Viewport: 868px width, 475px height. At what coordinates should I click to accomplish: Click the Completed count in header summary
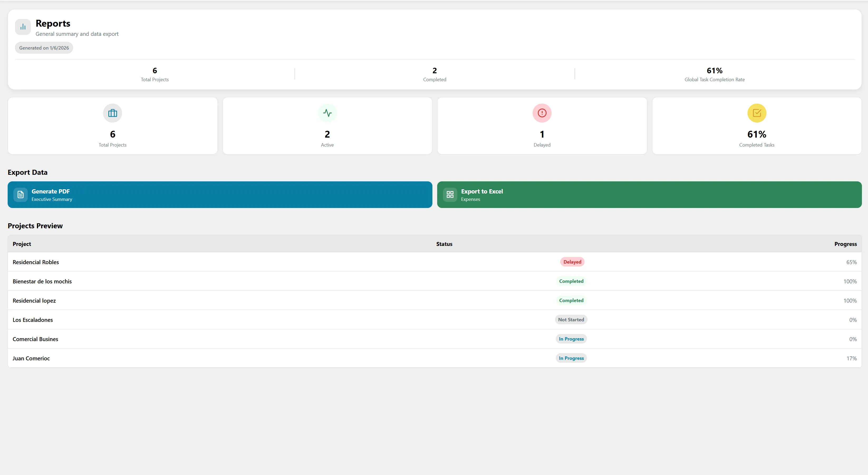(434, 70)
